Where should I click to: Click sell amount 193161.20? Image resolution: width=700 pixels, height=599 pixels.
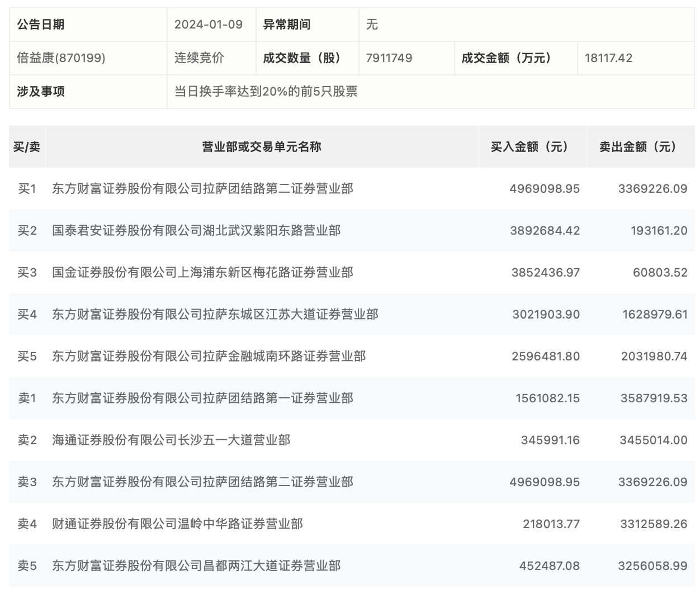point(659,231)
